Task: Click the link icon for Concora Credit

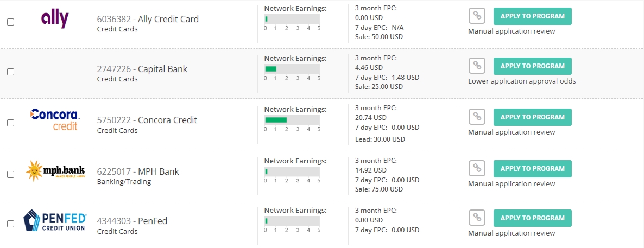Action: tap(477, 117)
